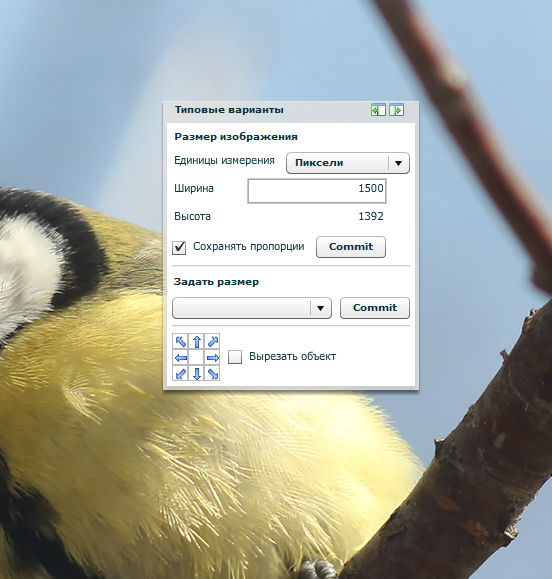Open the Пиксели units dropdown

click(x=348, y=163)
